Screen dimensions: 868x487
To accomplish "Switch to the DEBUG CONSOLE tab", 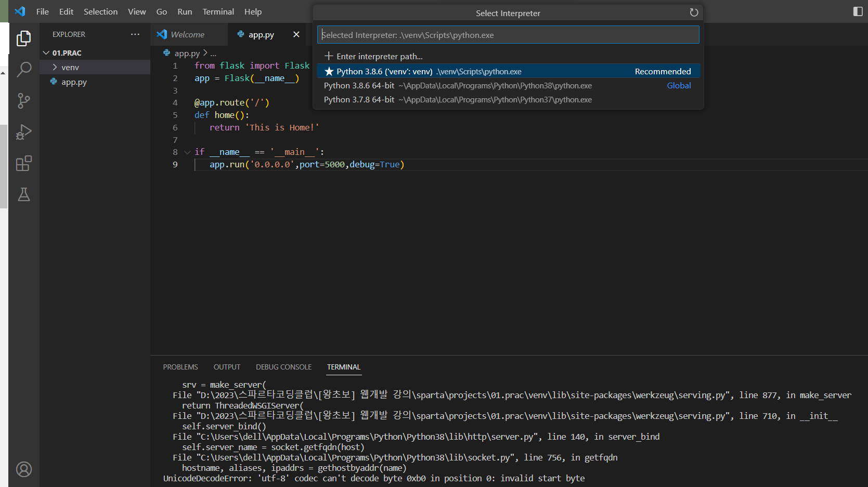I will click(x=283, y=367).
